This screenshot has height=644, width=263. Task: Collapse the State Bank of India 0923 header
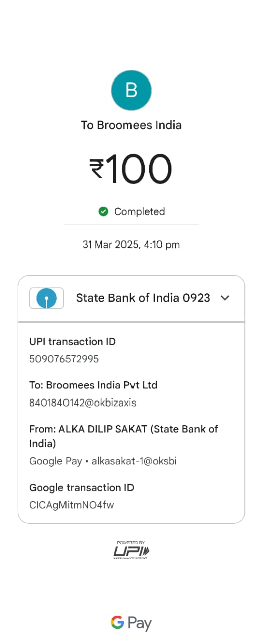(131, 298)
